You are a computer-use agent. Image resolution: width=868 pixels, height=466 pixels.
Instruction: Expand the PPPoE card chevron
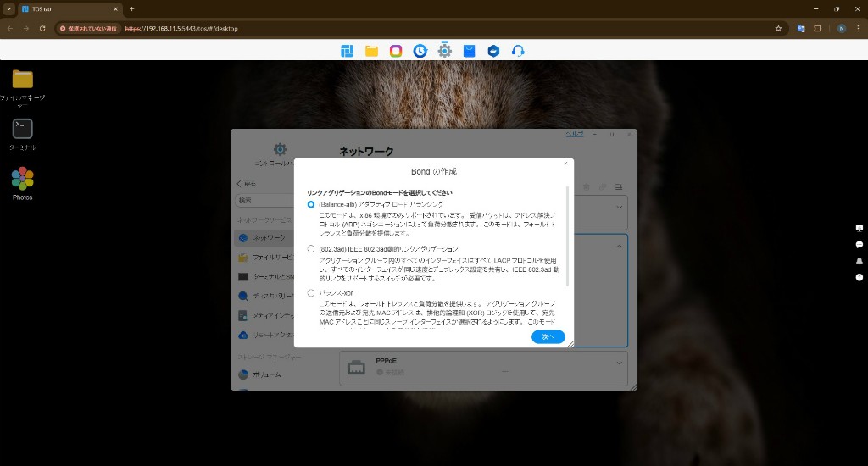coord(619,363)
